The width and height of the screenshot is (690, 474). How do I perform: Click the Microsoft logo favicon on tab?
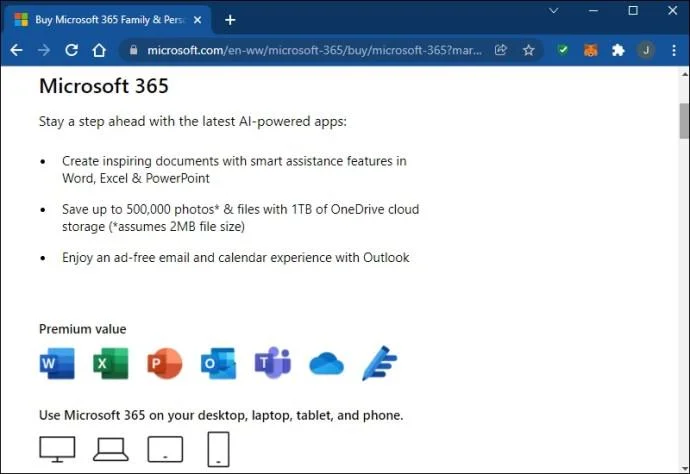(21, 20)
